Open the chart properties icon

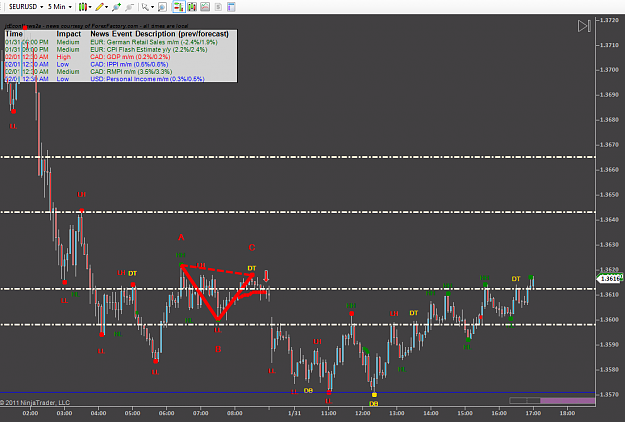[x=231, y=7]
